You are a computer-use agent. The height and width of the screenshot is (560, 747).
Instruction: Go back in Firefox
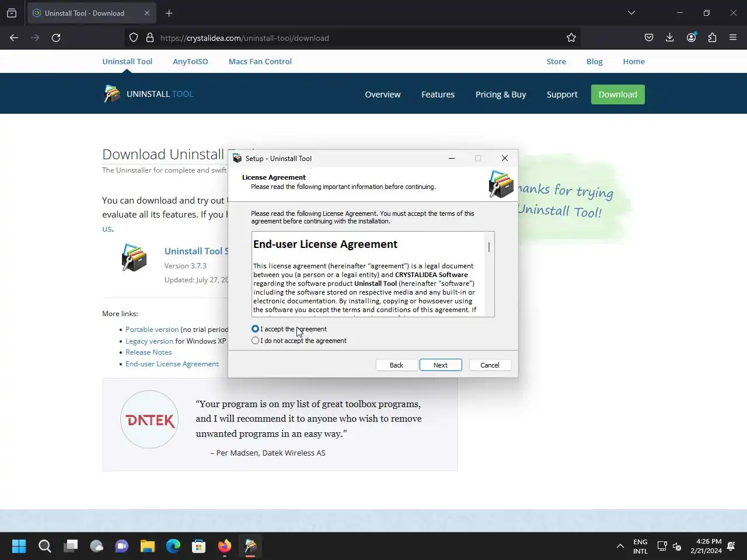[x=14, y=38]
